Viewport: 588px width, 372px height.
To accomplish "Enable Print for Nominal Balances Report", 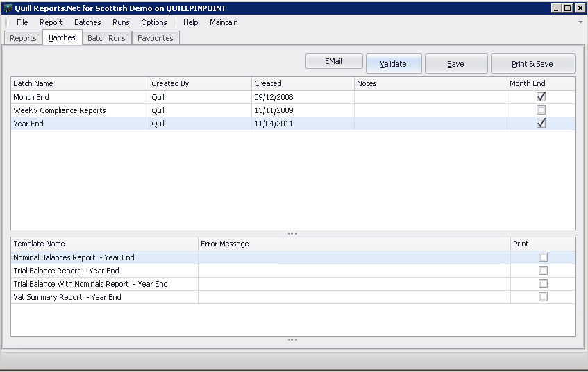I will 543,257.
